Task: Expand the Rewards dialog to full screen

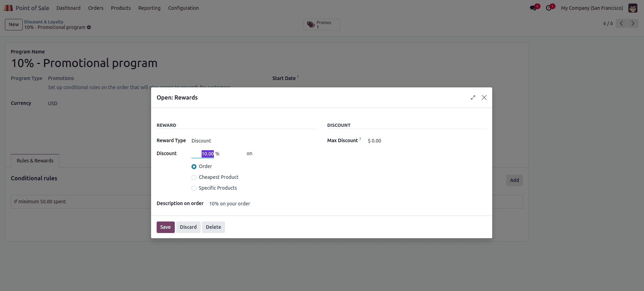Action: pos(473,97)
